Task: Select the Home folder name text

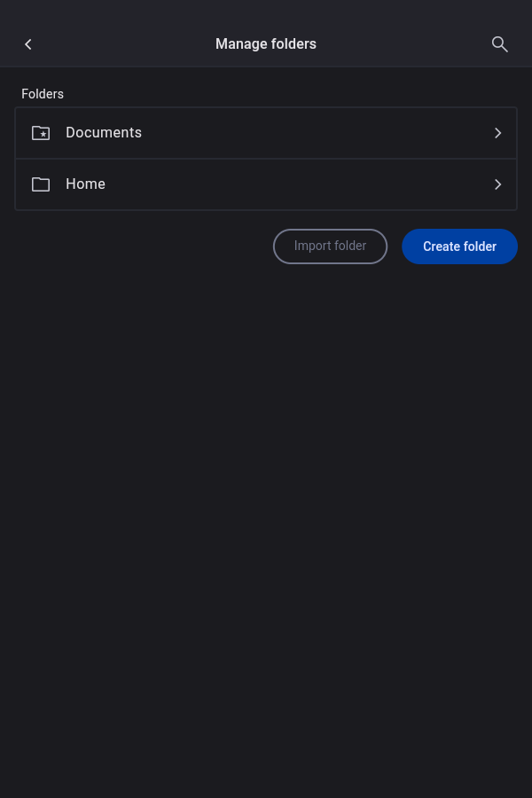Action: pos(85,184)
